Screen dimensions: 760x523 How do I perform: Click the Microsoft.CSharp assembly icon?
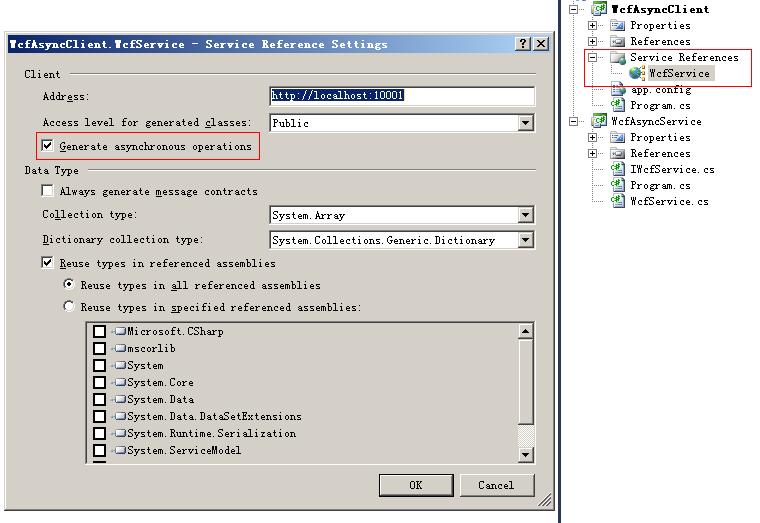coord(120,332)
